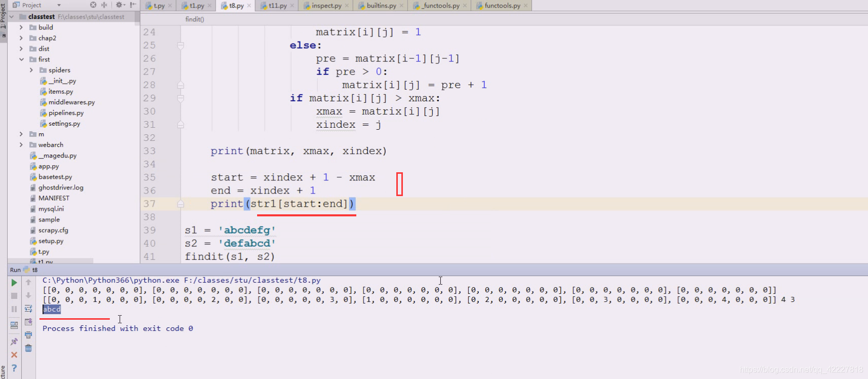Close the t1.py tab
868x379 pixels.
210,6
